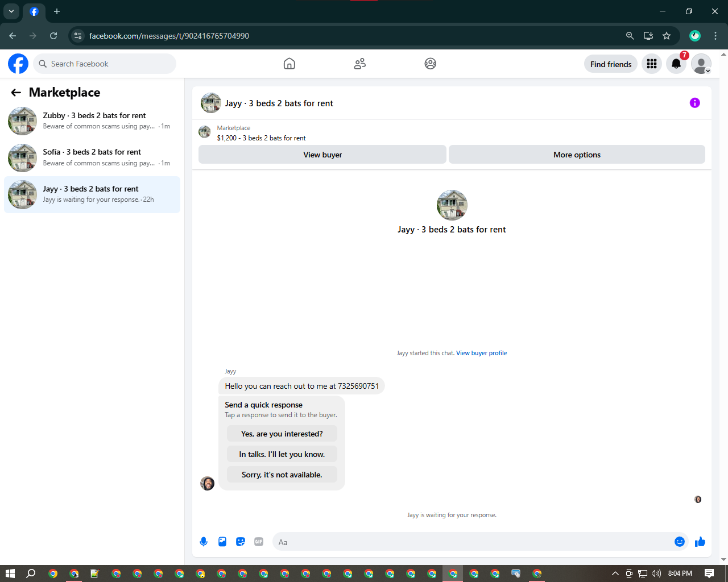Go back using the Marketplace back arrow
728x582 pixels.
click(16, 93)
